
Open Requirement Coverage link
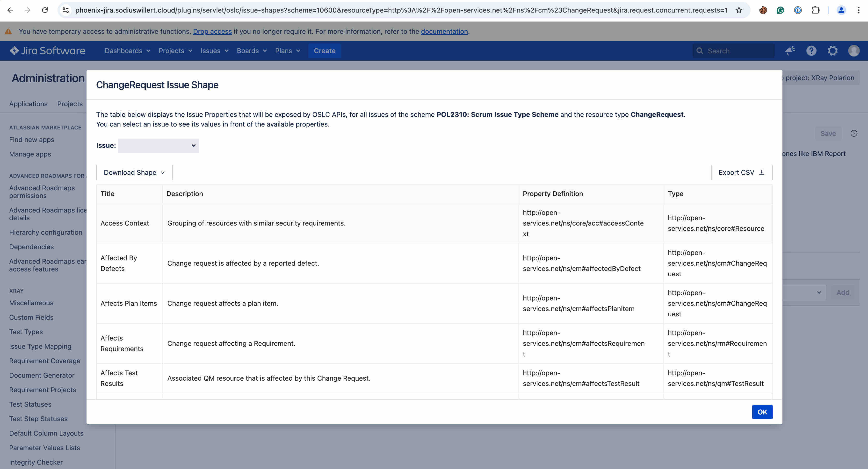(x=44, y=361)
